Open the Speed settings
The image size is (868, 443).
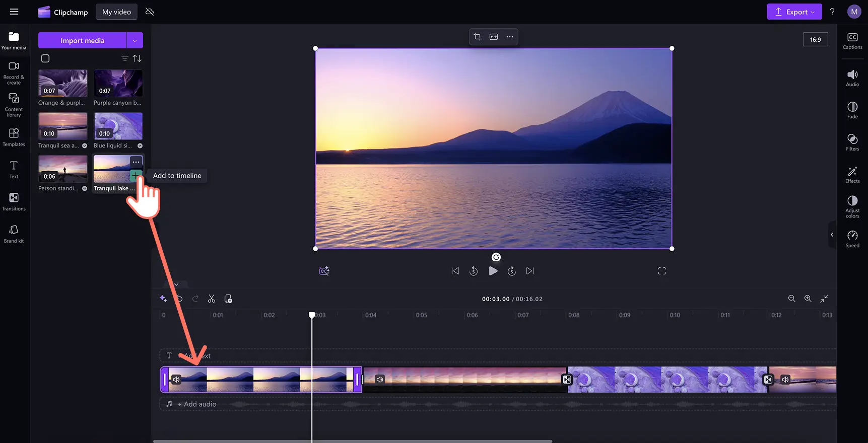point(852,239)
